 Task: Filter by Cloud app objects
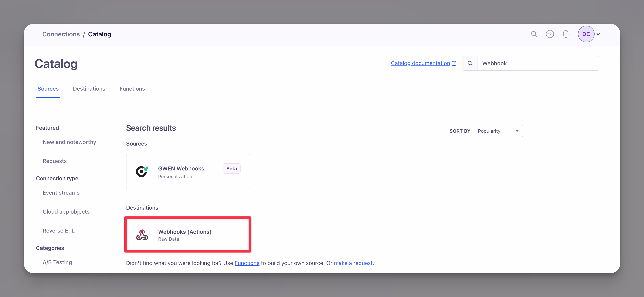(x=66, y=212)
